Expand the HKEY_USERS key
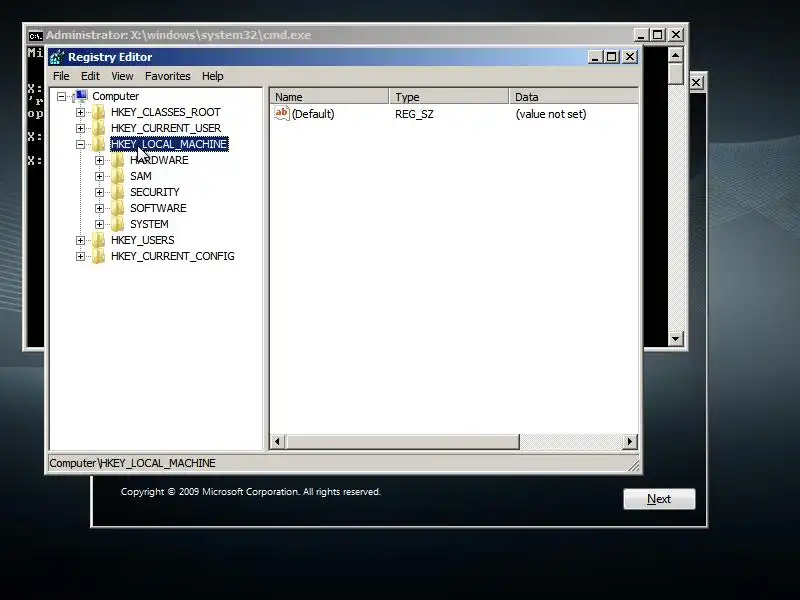800x600 pixels. 81,240
